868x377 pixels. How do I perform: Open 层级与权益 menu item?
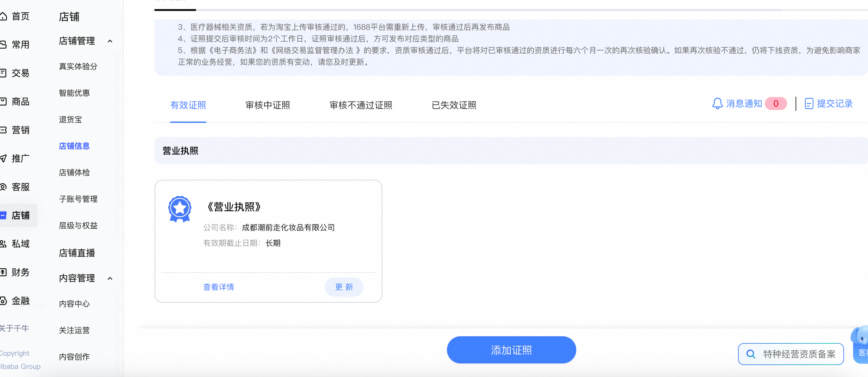(78, 225)
